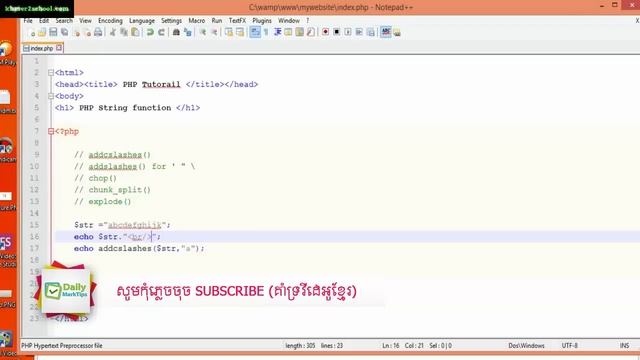
Task: Toggle synchronized horizontal scrolling
Action: pyautogui.click(x=240, y=32)
